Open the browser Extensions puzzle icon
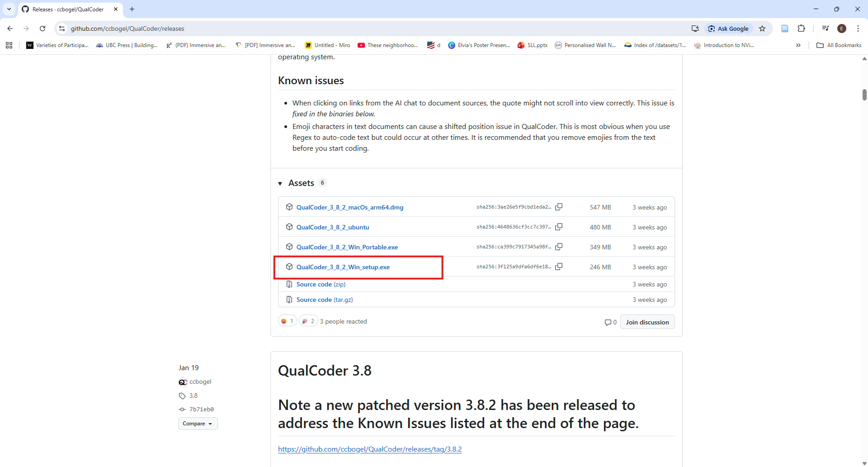Viewport: 868px width, 467px height. 801,29
